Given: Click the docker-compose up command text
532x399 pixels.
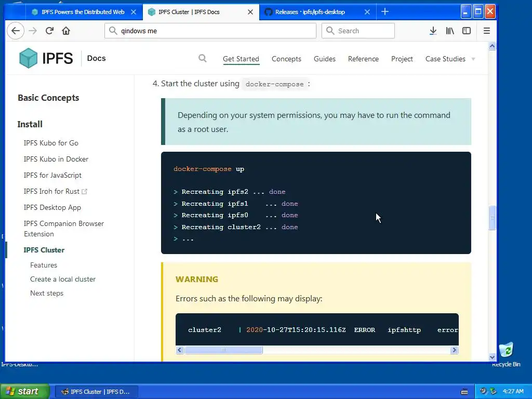Looking at the screenshot, I should pos(209,169).
